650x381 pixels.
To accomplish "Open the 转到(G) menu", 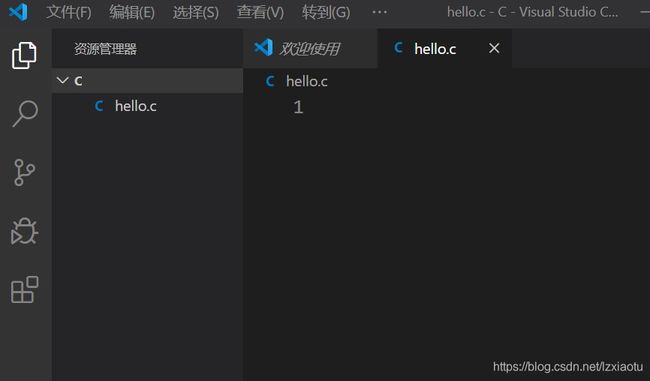I will pyautogui.click(x=326, y=12).
